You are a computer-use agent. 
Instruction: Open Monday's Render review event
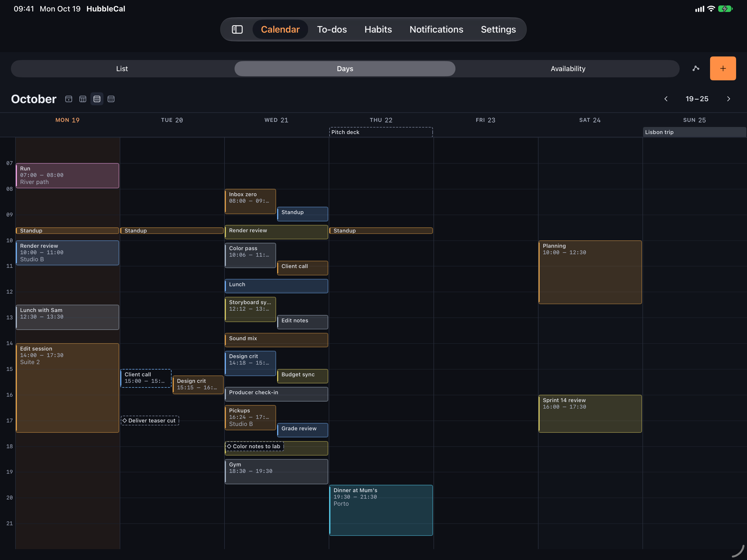pyautogui.click(x=67, y=253)
